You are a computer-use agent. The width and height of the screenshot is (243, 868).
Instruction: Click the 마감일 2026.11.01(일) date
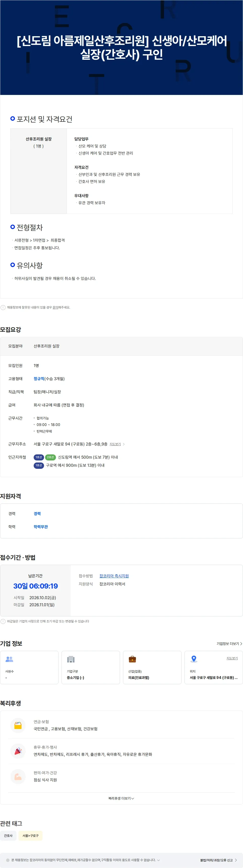(x=42, y=605)
